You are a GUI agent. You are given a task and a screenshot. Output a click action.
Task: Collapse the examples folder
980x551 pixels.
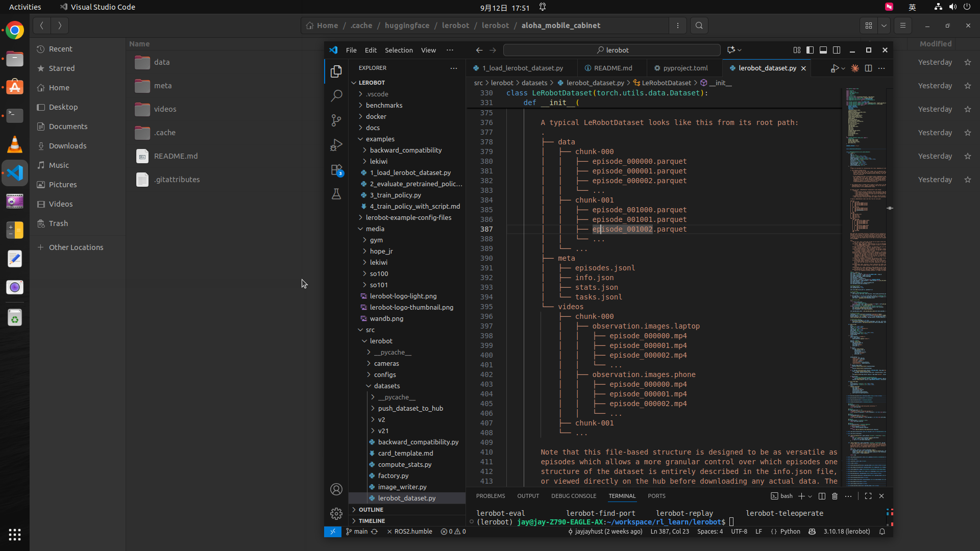(380, 139)
